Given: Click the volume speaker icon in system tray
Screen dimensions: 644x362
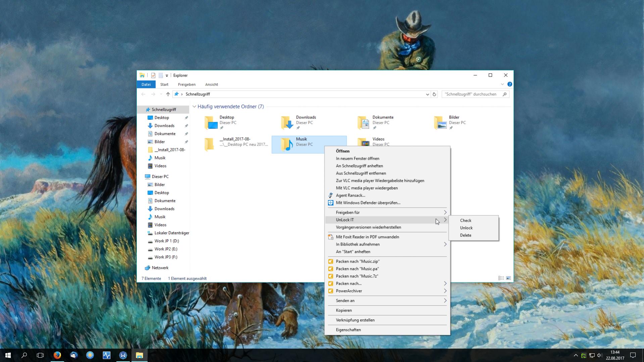Looking at the screenshot, I should pyautogui.click(x=600, y=355).
